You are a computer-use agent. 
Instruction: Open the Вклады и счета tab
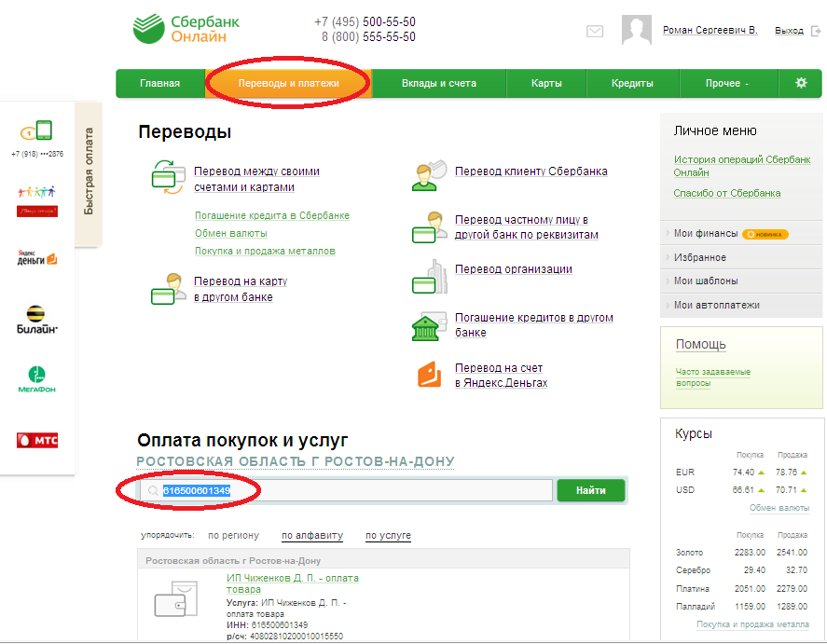[438, 83]
